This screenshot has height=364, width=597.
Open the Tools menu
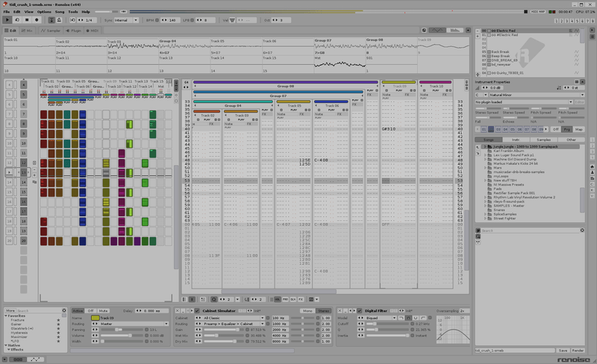72,12
